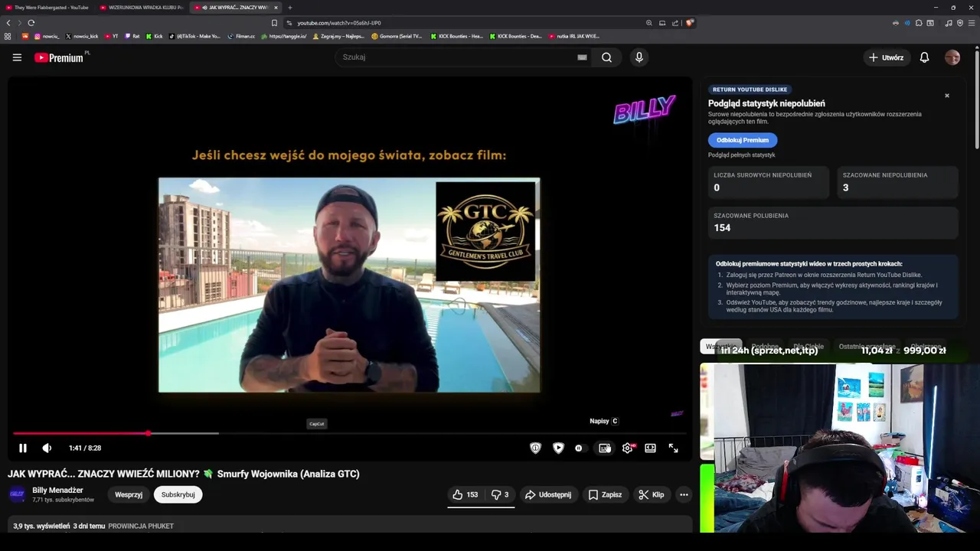Viewport: 980px width, 551px height.
Task: Subscribe with the Subskrybuj button
Action: (178, 495)
